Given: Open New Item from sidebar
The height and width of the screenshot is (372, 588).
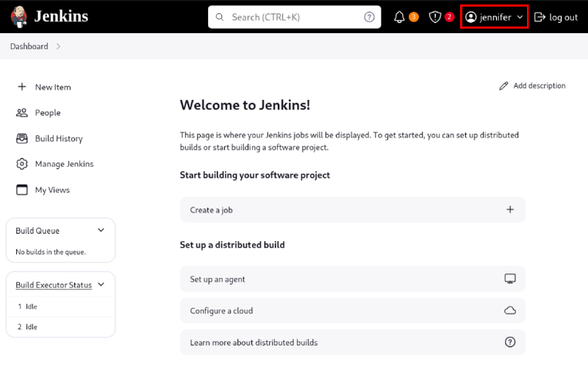Looking at the screenshot, I should coord(53,87).
